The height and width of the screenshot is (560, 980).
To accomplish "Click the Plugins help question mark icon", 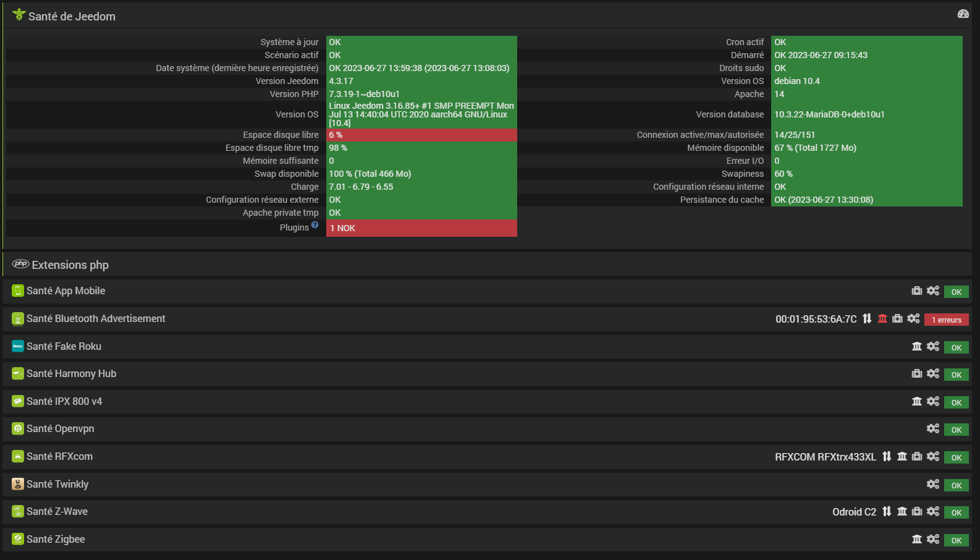I will (315, 225).
